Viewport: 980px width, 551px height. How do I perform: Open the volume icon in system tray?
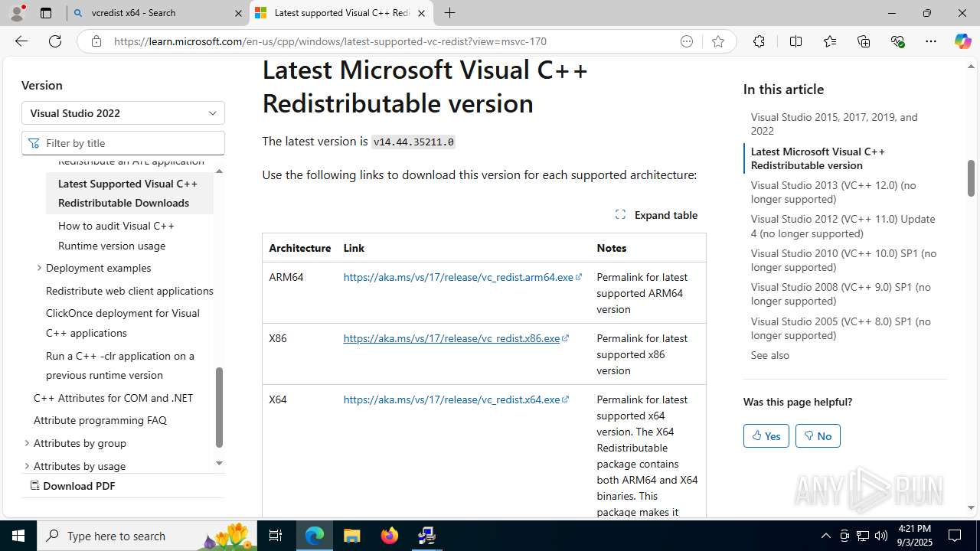[880, 536]
